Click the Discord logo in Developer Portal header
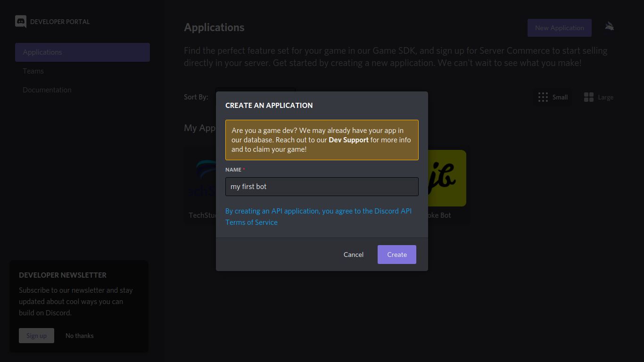Image resolution: width=644 pixels, height=362 pixels. coord(21,22)
